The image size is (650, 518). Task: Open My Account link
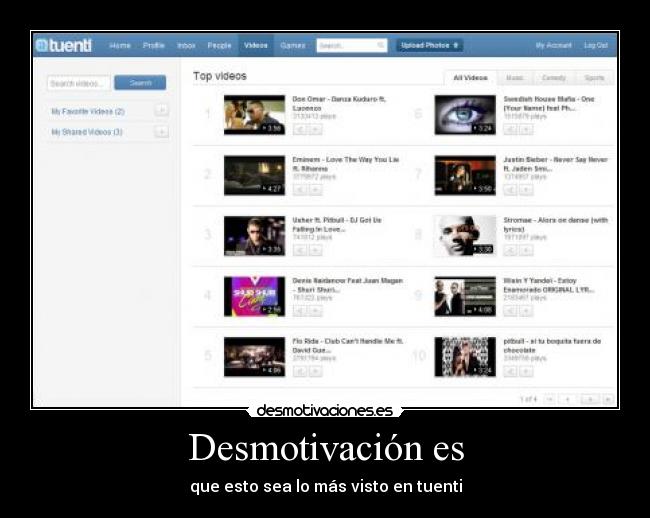coord(553,45)
